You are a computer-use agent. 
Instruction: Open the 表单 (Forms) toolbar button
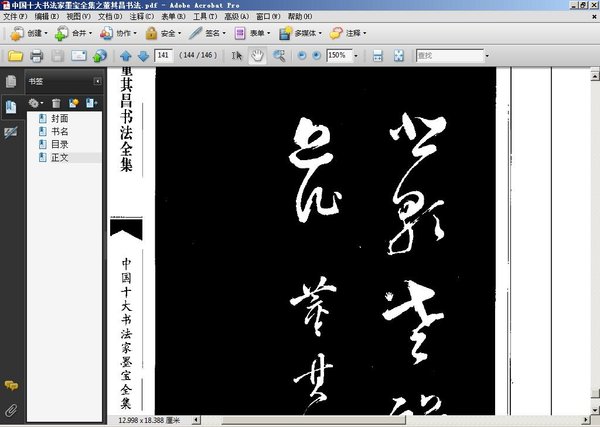point(252,34)
